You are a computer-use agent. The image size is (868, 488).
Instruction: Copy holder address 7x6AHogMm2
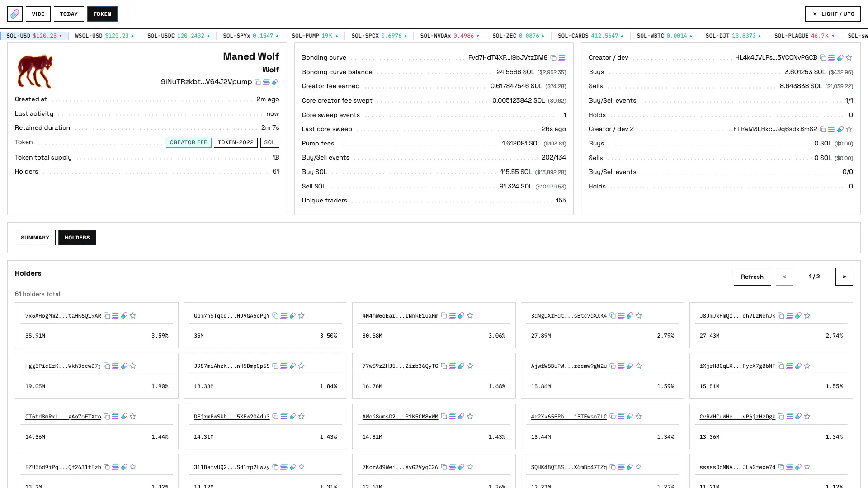(x=107, y=316)
